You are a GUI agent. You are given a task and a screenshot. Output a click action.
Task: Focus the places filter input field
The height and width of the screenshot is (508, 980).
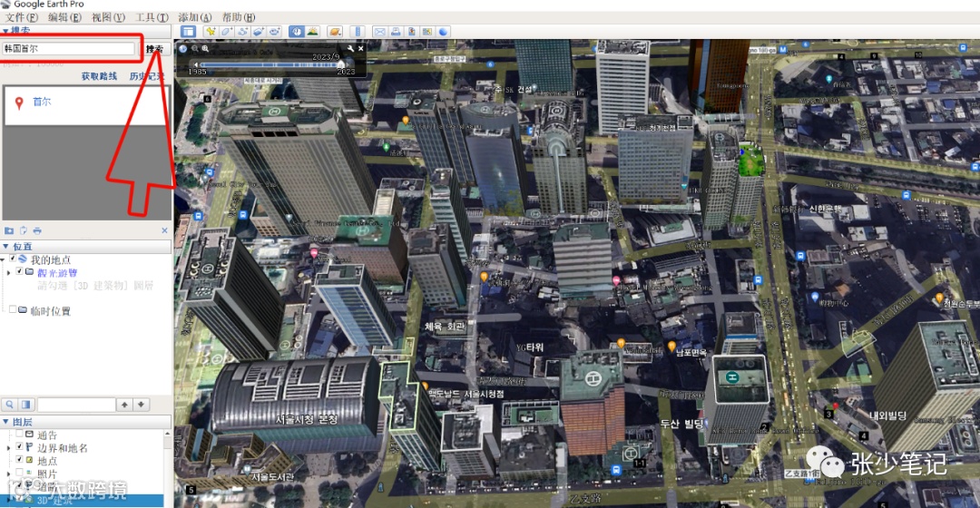pyautogui.click(x=76, y=405)
